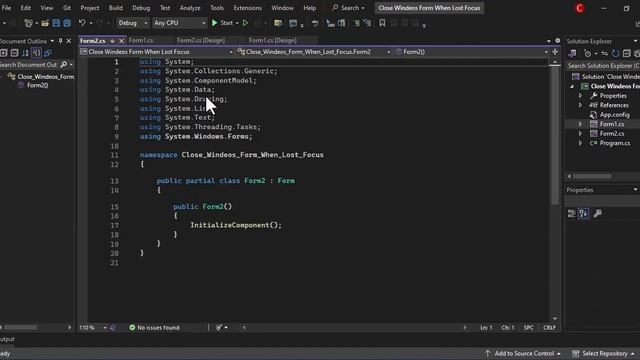Click the editor vertical scrollbar thumb
The image size is (640, 360).
point(555,135)
